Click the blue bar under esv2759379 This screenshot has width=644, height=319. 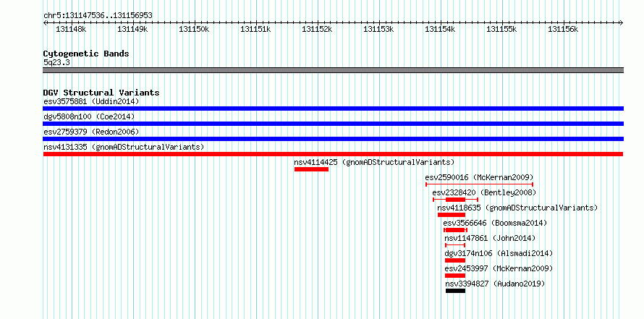pos(333,139)
